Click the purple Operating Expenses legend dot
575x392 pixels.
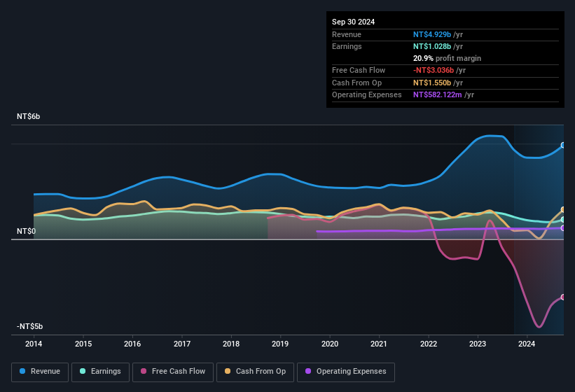pos(308,372)
